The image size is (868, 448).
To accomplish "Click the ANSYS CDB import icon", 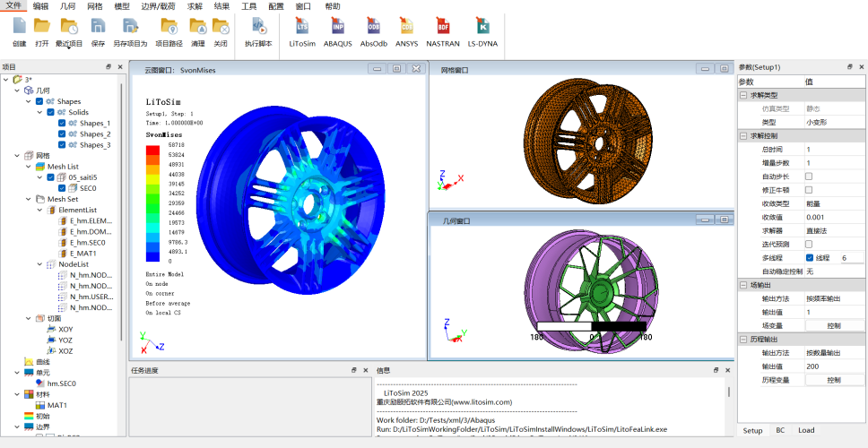I will point(407,26).
